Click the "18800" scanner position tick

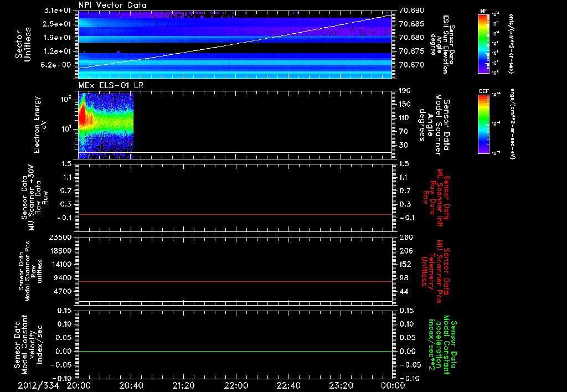(x=61, y=251)
